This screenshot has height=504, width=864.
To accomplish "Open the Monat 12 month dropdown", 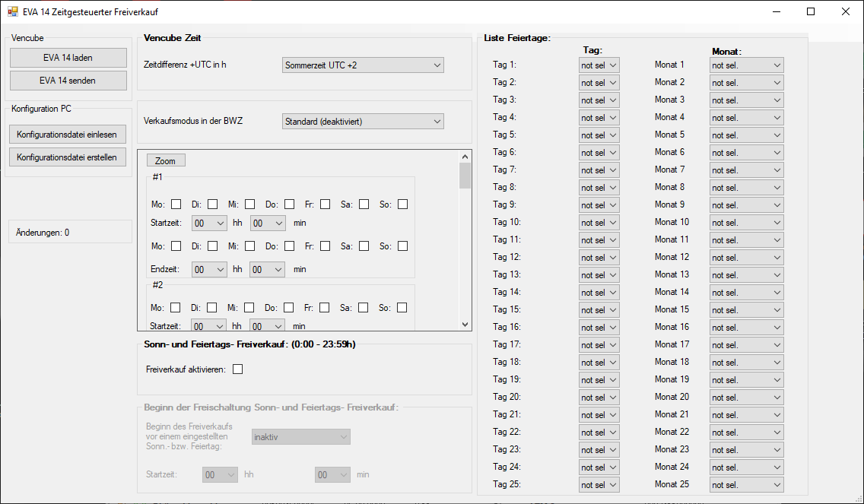I will 745,258.
